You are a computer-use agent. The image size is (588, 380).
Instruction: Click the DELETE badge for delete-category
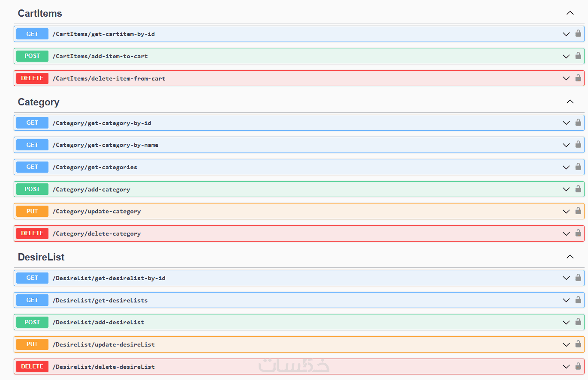tap(32, 233)
